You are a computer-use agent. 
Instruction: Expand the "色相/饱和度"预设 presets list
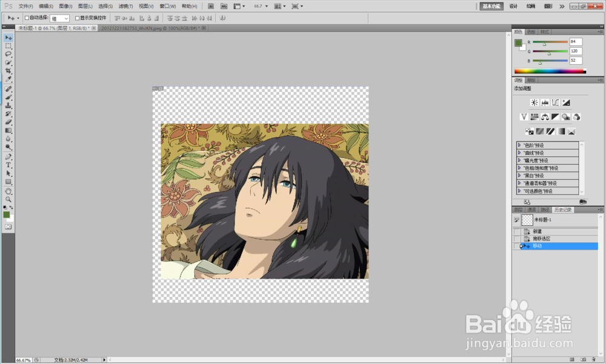519,168
